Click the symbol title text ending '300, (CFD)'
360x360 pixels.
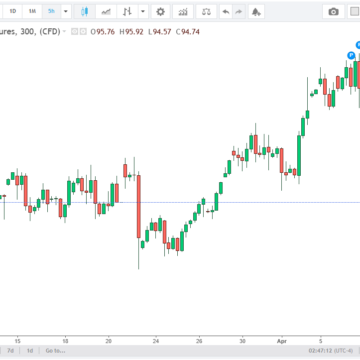(x=30, y=32)
